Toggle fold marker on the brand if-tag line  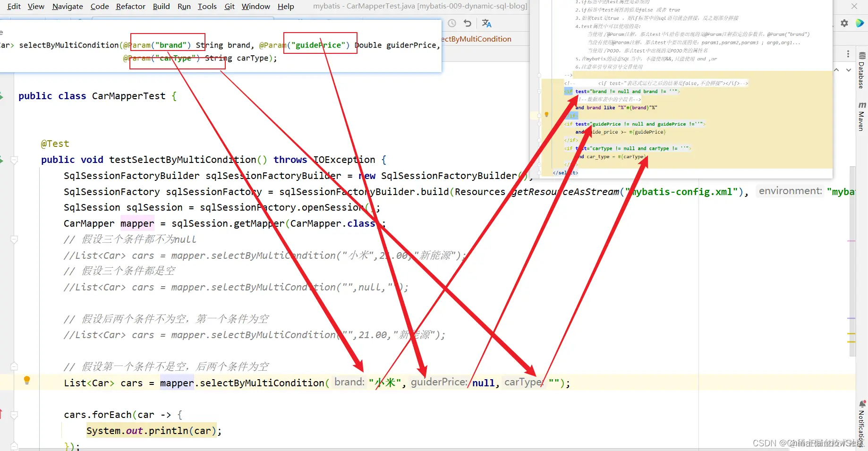[539, 92]
